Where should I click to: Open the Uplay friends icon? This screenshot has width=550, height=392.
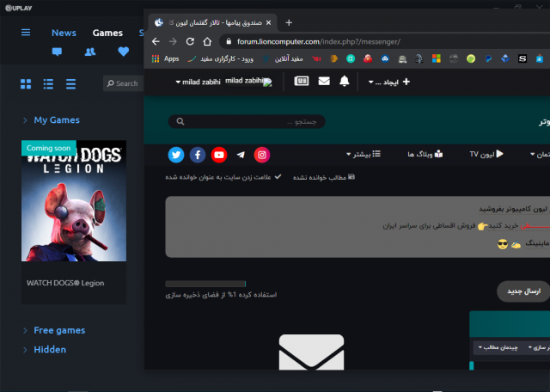tap(90, 52)
